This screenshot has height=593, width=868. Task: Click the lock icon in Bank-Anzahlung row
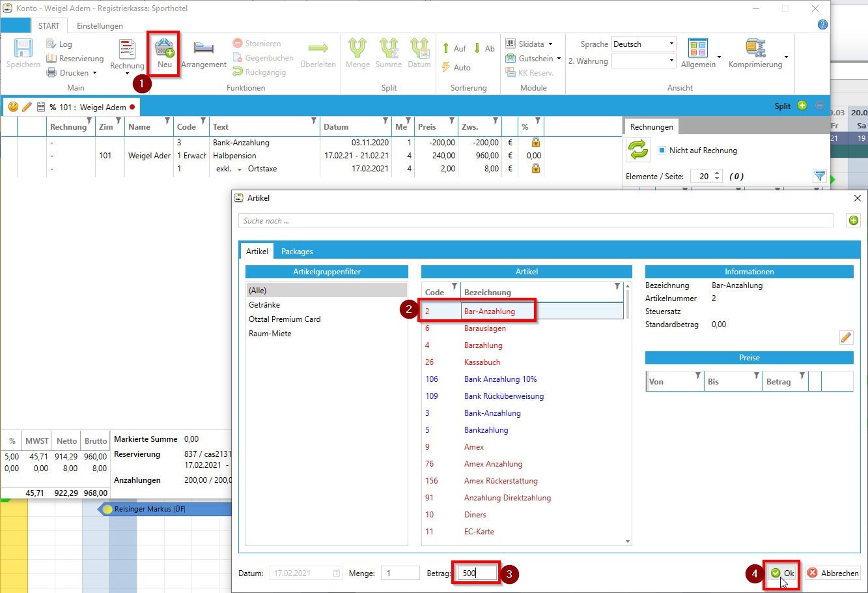click(x=535, y=142)
